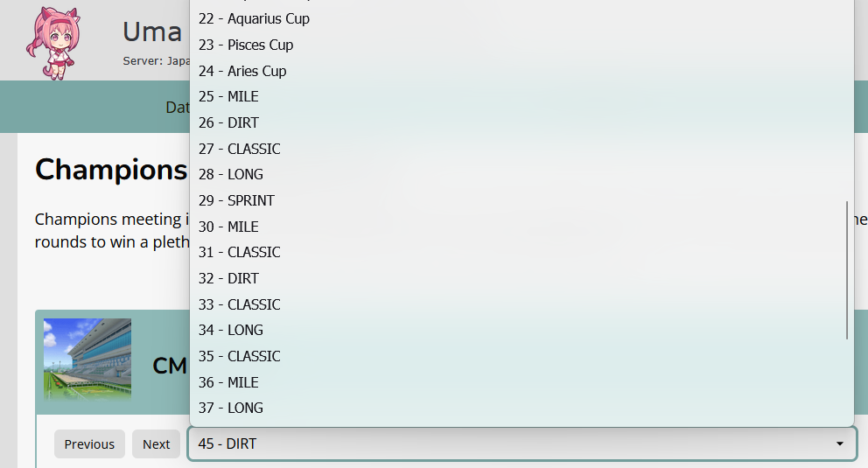Select 30 - MILE entry
The height and width of the screenshot is (468, 868).
[x=521, y=227]
